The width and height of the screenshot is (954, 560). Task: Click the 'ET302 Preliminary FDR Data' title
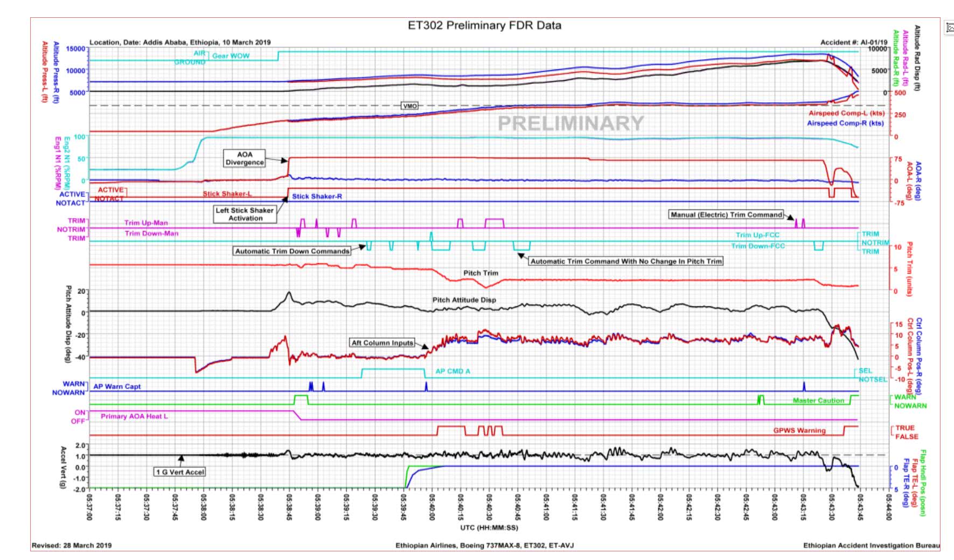(x=484, y=25)
